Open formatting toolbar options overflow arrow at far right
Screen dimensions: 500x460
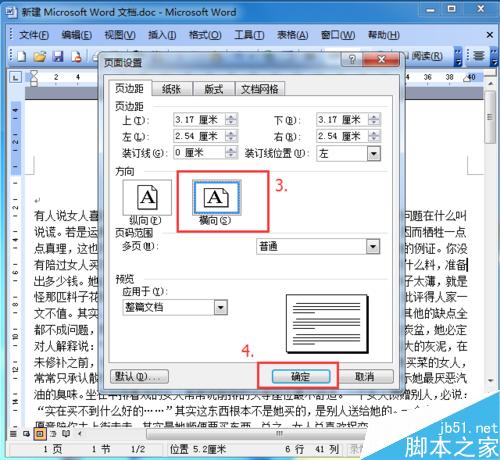(494, 57)
